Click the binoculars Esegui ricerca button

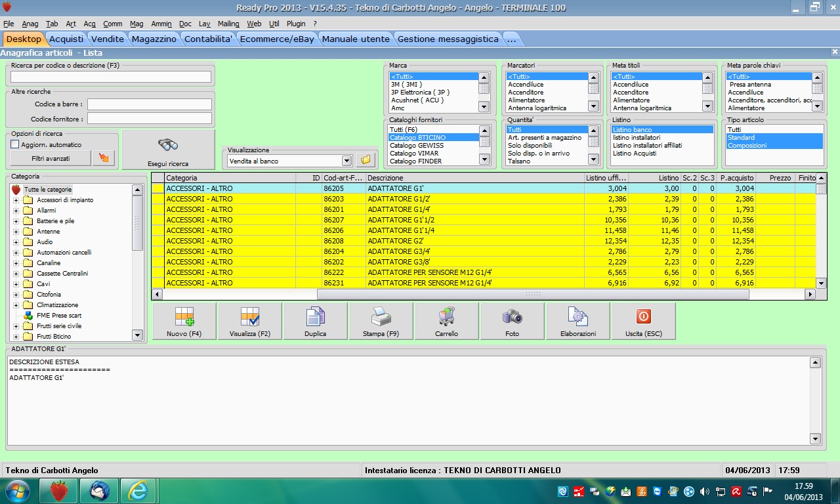point(169,150)
